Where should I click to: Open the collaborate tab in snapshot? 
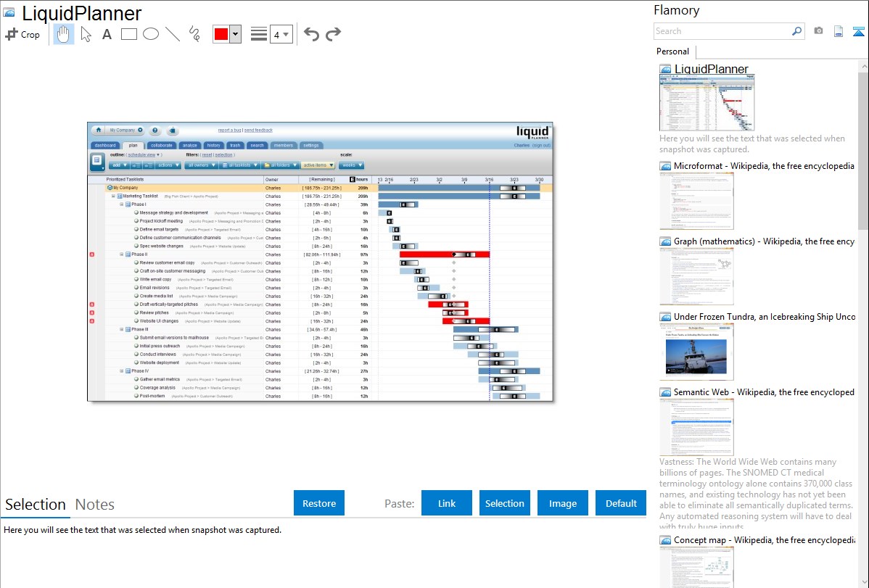161,145
